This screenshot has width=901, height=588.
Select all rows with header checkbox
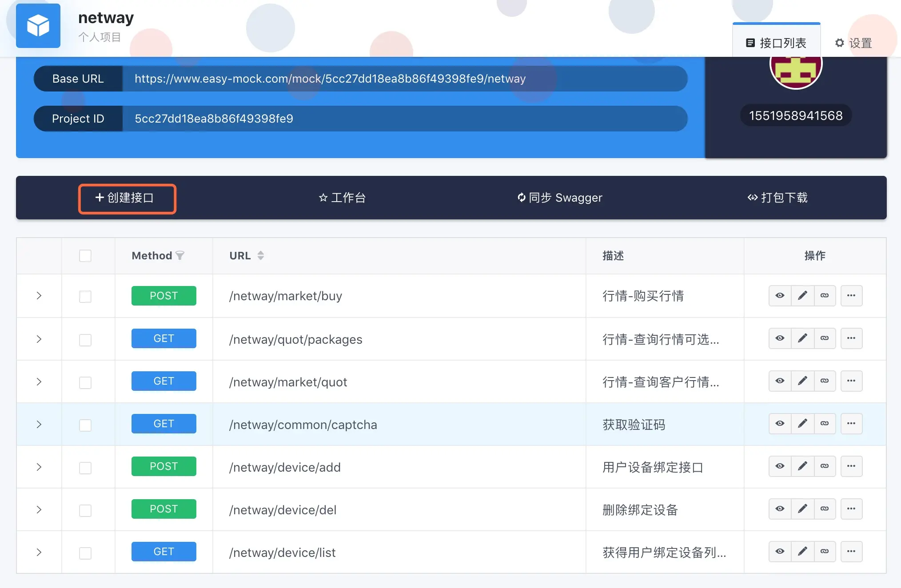click(x=85, y=256)
